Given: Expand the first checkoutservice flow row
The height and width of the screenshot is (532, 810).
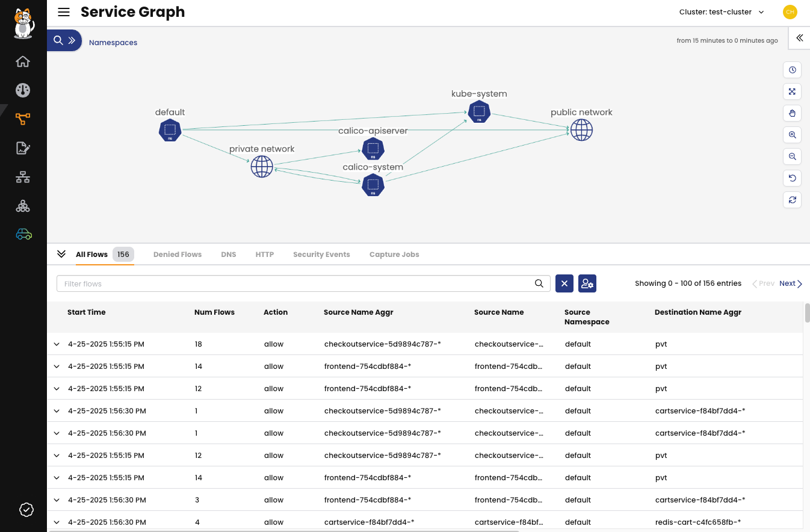Looking at the screenshot, I should (57, 344).
